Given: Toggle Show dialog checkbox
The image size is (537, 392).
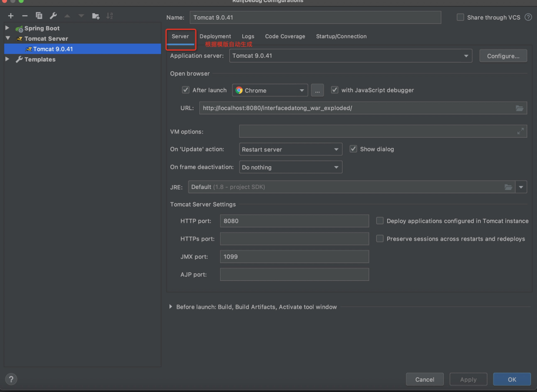Looking at the screenshot, I should 353,149.
